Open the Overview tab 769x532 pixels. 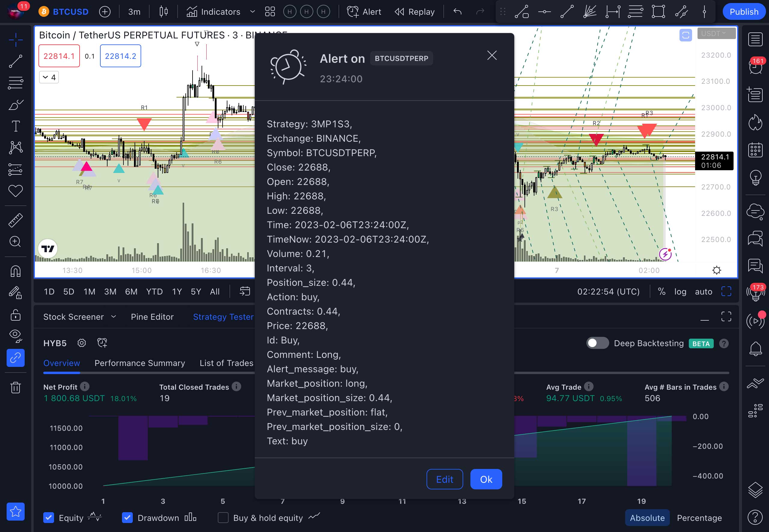click(62, 363)
